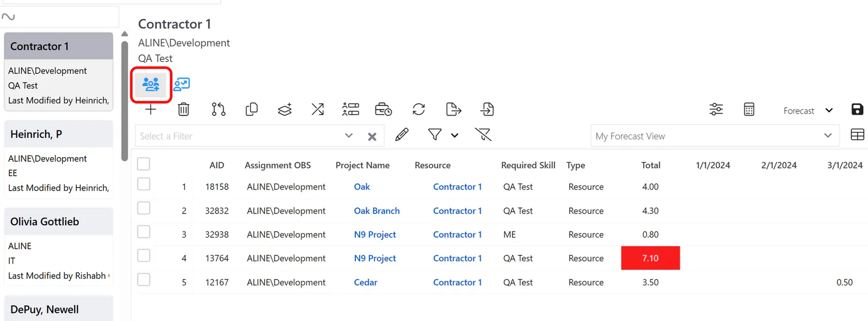Click the 3/1/2024 column header
The height and width of the screenshot is (321, 868).
click(845, 165)
